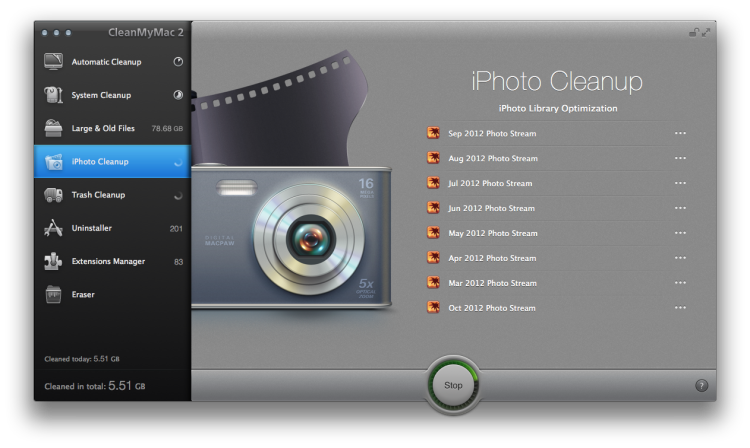
Task: Click the Extensions Manager puzzle icon
Action: 53,261
